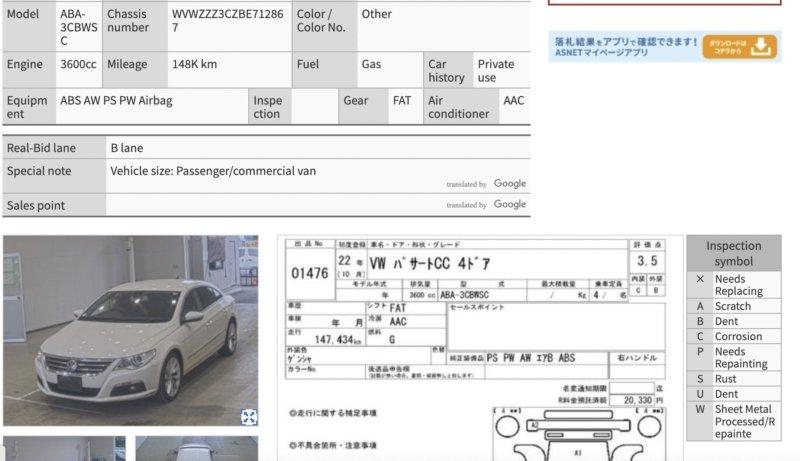
Task: Click the Private use car history value
Action: [x=496, y=70]
